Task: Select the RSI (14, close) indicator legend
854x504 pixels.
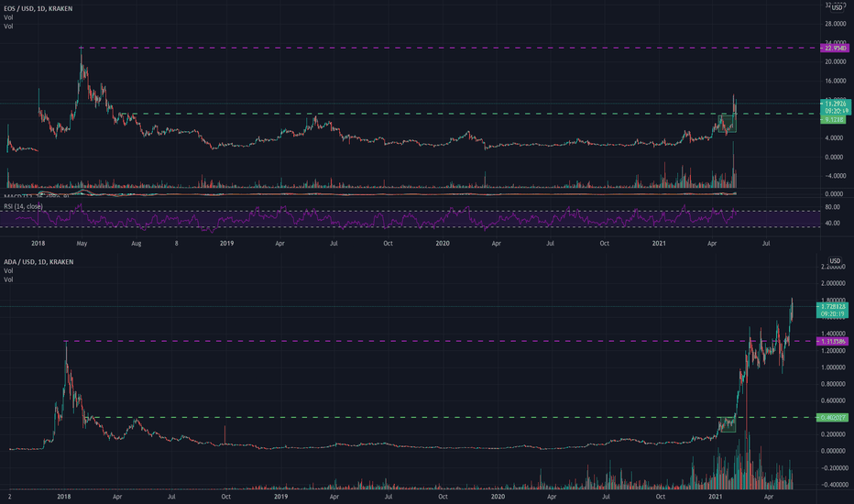Action: (x=24, y=206)
